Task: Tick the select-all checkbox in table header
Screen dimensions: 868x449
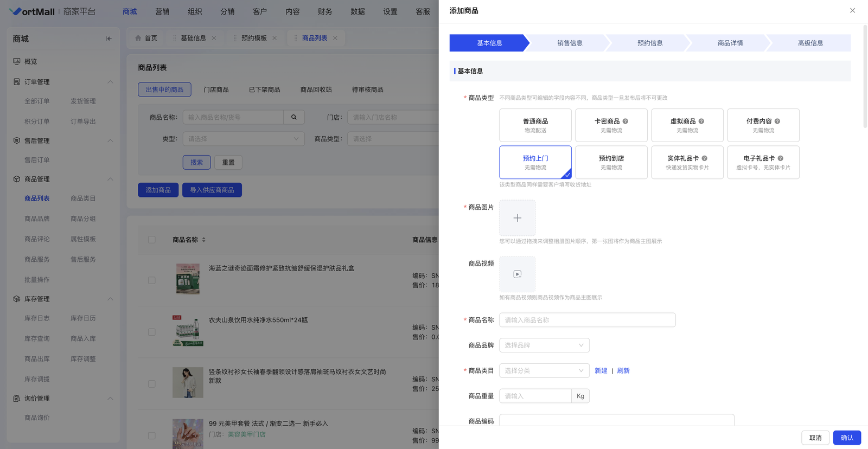Action: 152,240
